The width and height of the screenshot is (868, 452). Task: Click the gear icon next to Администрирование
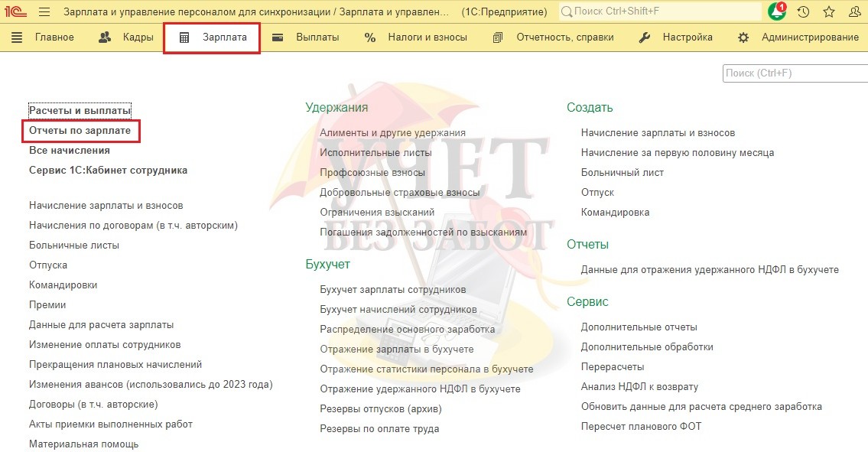743,37
